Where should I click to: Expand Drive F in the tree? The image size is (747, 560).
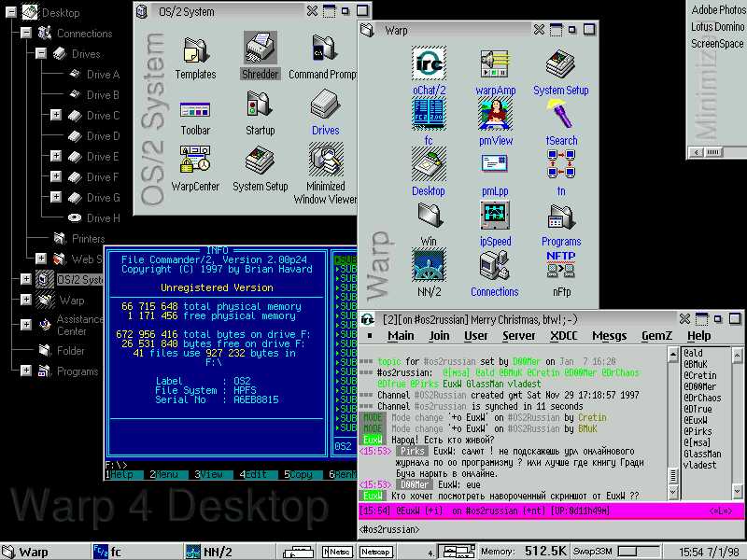(x=56, y=176)
